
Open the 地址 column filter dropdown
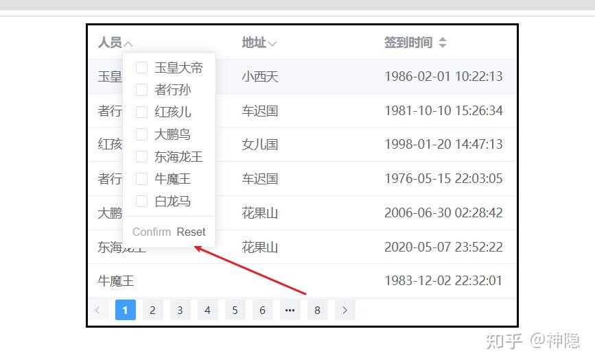coord(272,44)
